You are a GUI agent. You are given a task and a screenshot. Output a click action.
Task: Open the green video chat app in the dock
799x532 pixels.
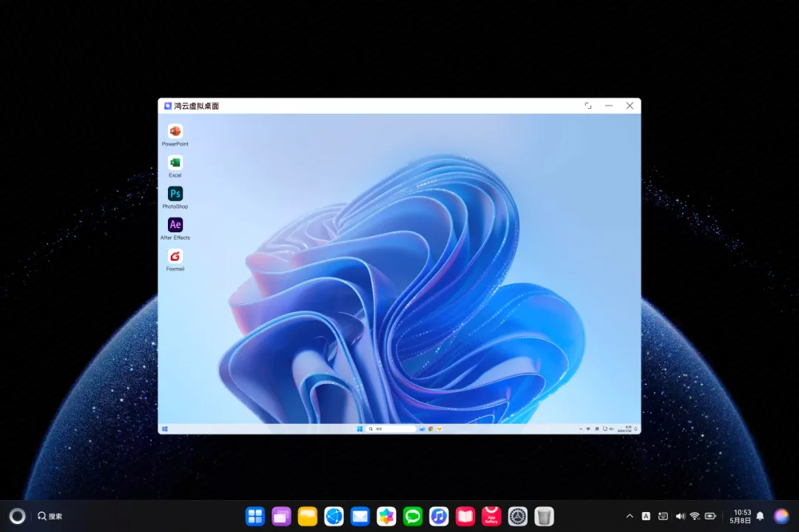click(x=413, y=516)
